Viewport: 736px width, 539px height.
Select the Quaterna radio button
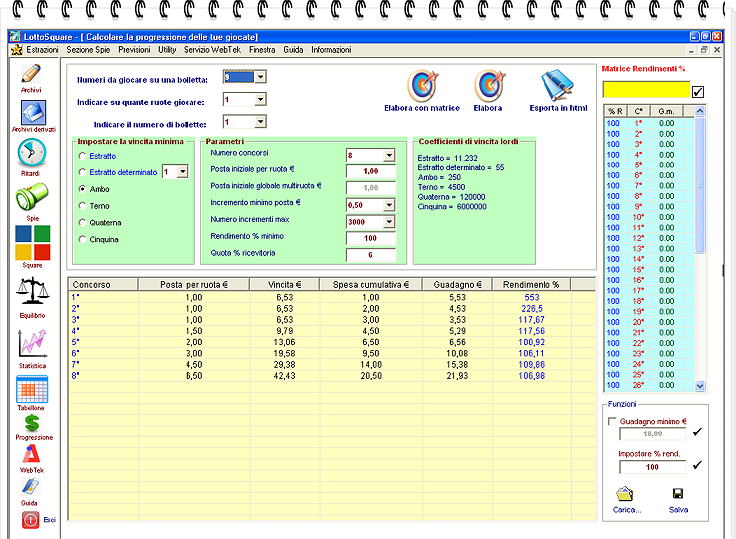[82, 223]
